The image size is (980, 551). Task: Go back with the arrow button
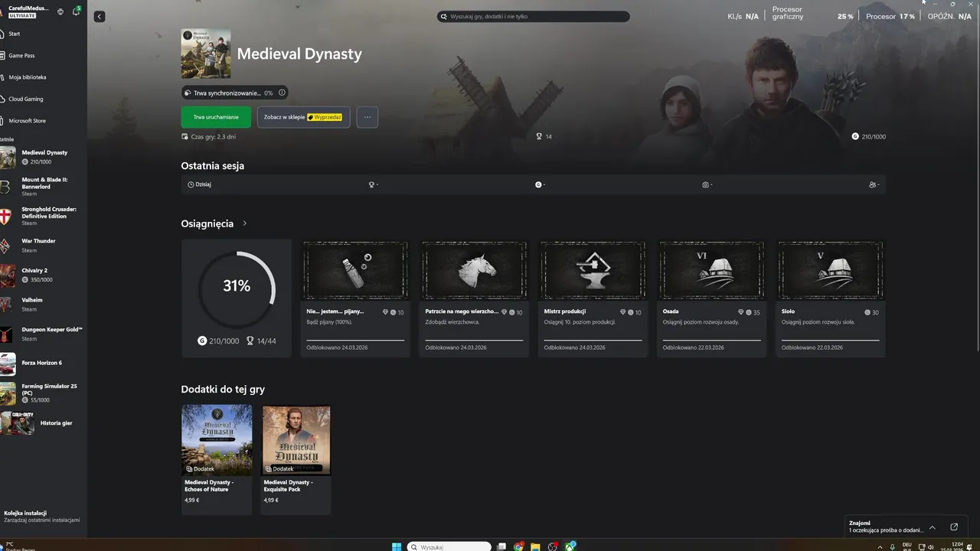click(100, 16)
